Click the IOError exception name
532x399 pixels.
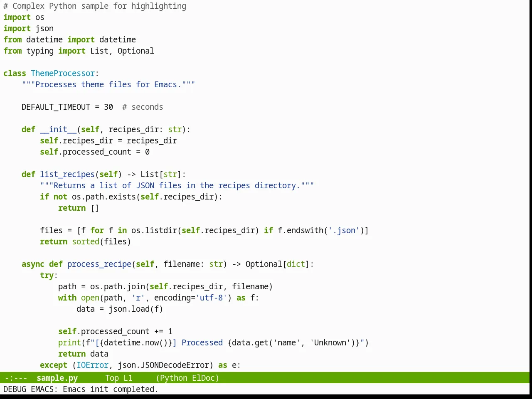pos(92,365)
